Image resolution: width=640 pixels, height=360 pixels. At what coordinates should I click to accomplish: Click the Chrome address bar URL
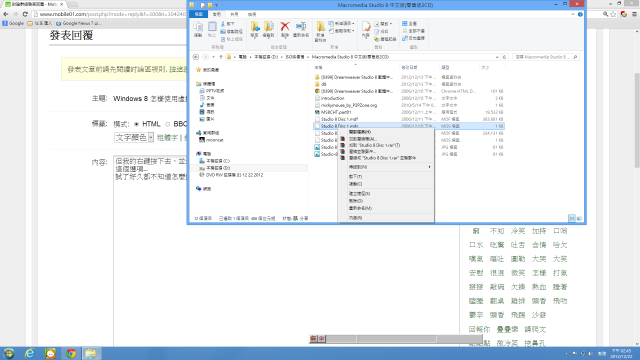tap(113, 14)
